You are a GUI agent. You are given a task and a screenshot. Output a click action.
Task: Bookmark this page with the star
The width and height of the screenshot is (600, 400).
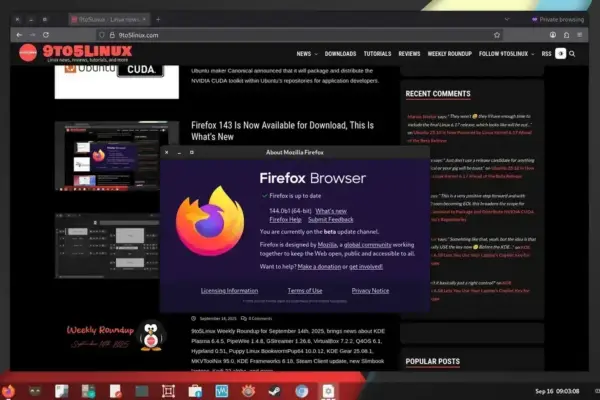pos(497,35)
